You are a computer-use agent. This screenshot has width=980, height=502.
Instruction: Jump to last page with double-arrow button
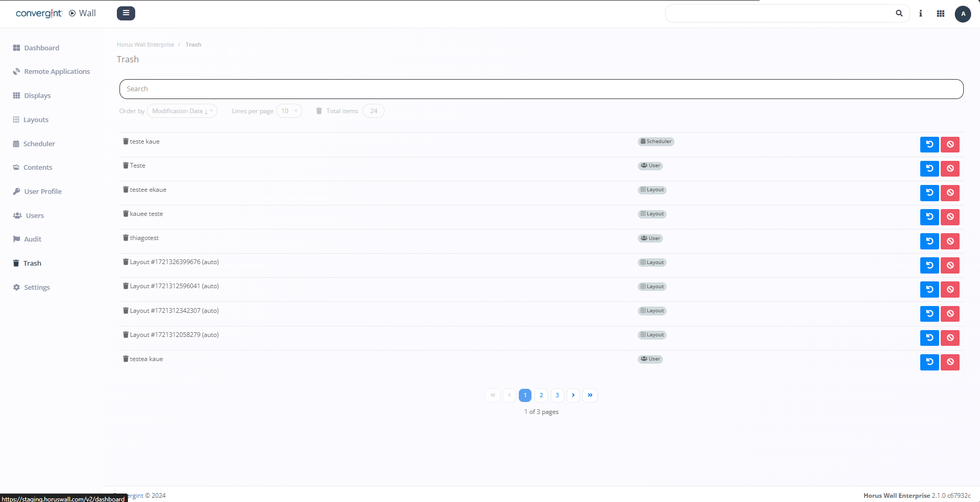point(590,395)
